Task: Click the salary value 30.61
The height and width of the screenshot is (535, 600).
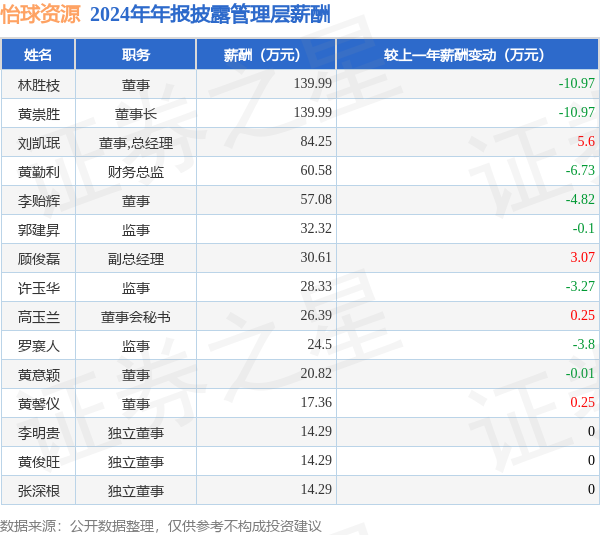Action: point(316,257)
